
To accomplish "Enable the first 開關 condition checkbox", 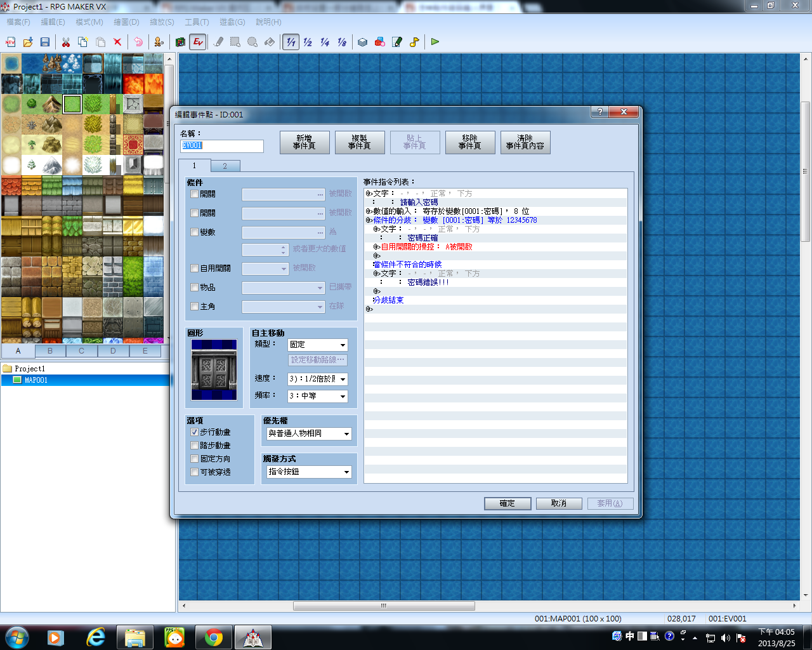I will point(195,194).
